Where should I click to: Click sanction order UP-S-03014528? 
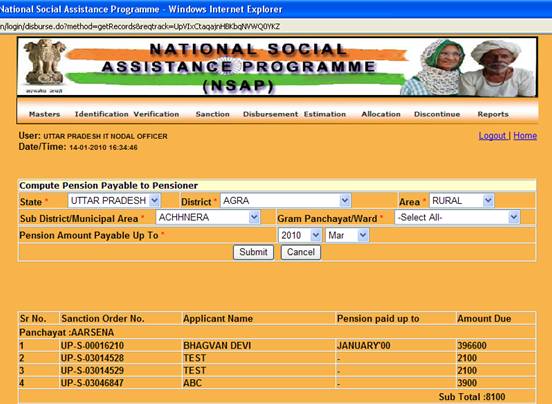(92, 358)
